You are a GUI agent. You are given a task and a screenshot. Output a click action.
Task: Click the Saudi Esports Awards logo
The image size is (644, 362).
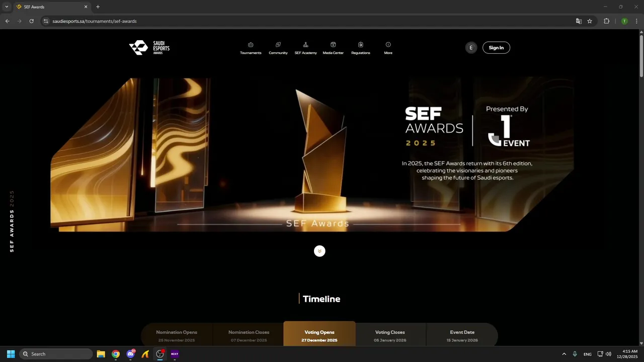tap(149, 48)
